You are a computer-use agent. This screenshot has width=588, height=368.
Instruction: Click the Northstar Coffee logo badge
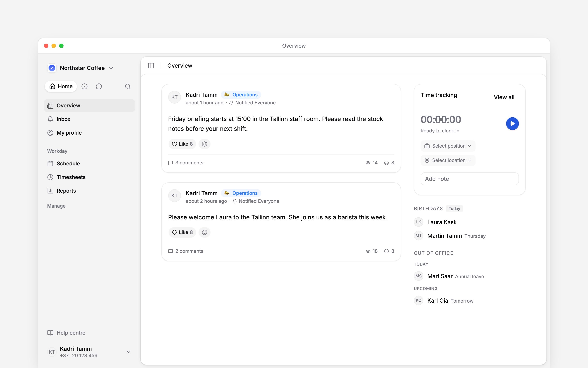52,68
